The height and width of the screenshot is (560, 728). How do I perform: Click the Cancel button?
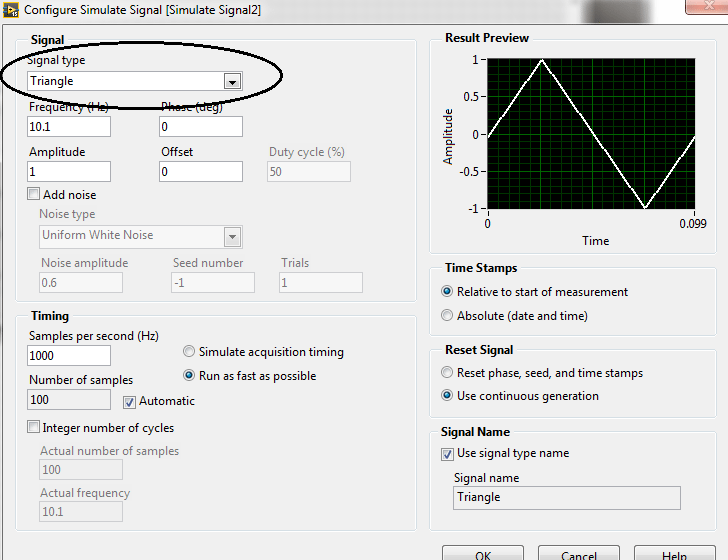(x=578, y=553)
